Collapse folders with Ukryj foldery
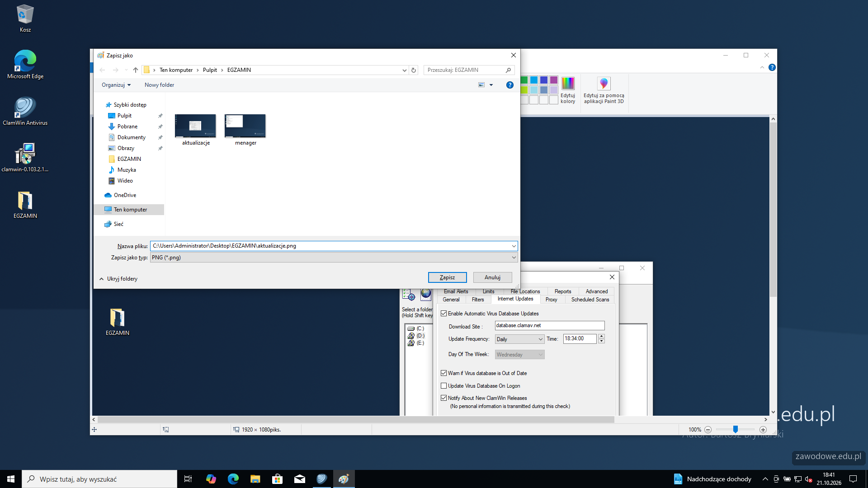 118,279
